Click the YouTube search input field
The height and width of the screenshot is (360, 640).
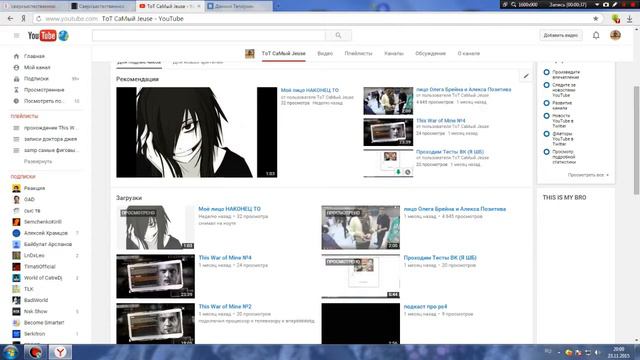click(x=209, y=36)
